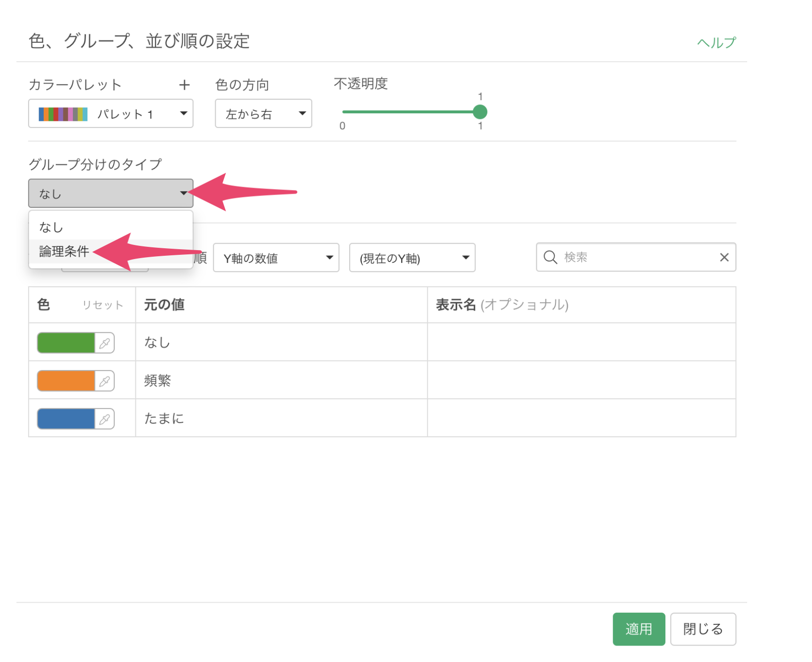Image resolution: width=812 pixels, height=662 pixels.
Task: Click the plus icon to add a color palette
Action: (184, 85)
